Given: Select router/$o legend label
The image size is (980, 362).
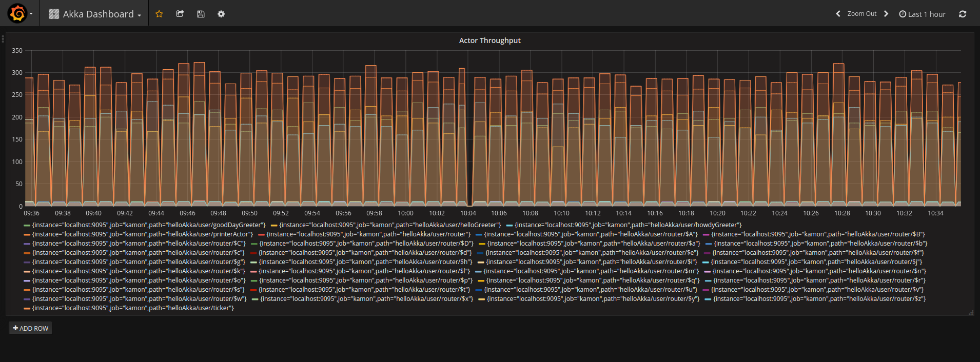Looking at the screenshot, I should 139,280.
